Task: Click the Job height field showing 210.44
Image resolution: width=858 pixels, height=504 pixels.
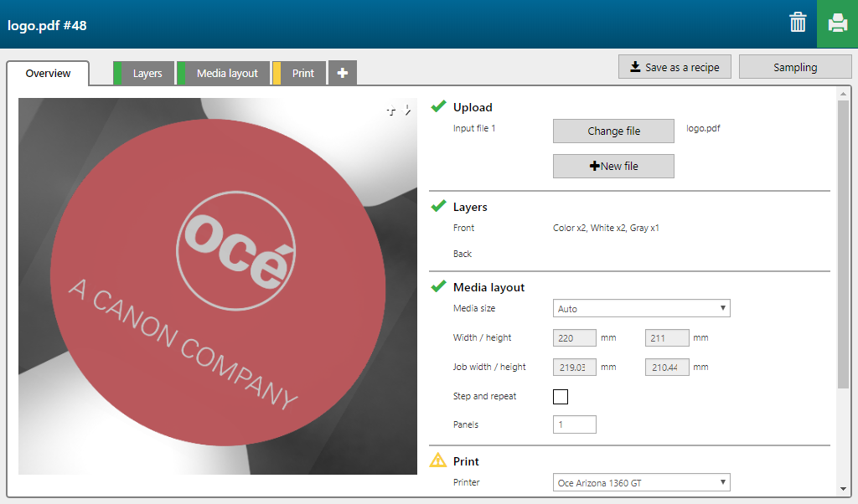Action: (x=667, y=368)
